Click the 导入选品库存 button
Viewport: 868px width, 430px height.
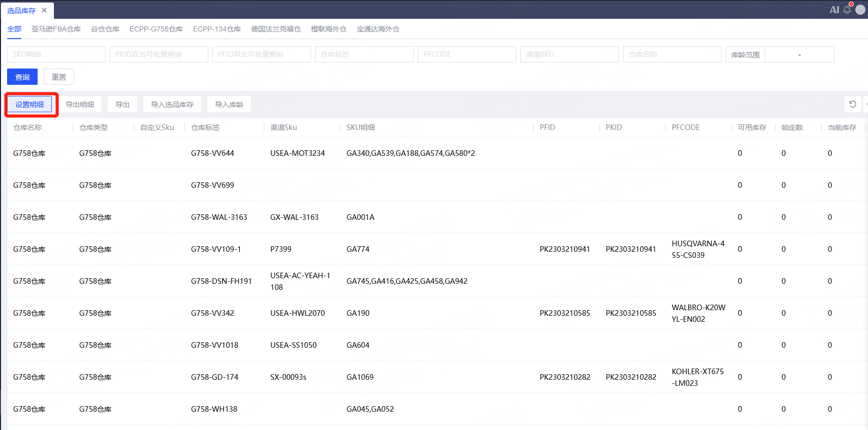pyautogui.click(x=172, y=105)
